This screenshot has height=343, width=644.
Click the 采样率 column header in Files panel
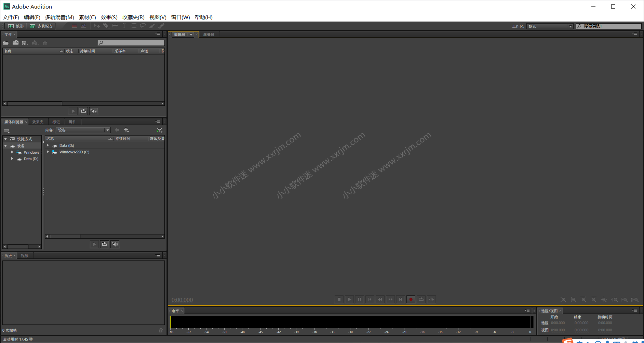pyautogui.click(x=126, y=51)
